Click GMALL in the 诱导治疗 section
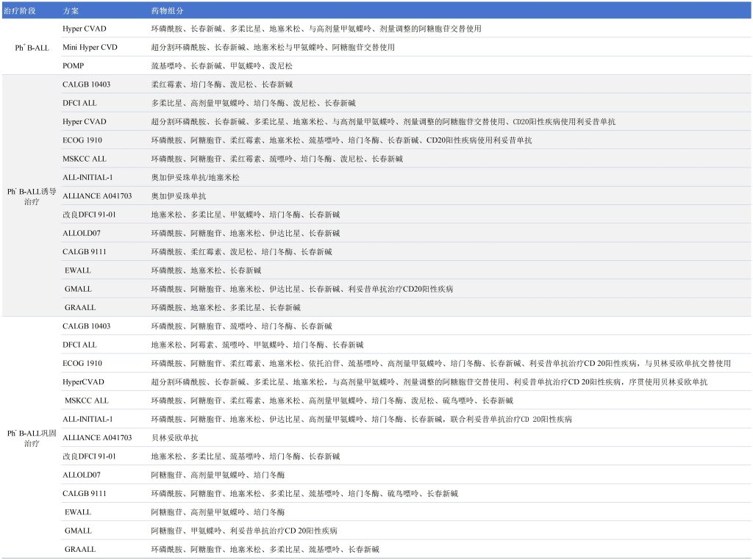This screenshot has height=560, width=753. 78,289
